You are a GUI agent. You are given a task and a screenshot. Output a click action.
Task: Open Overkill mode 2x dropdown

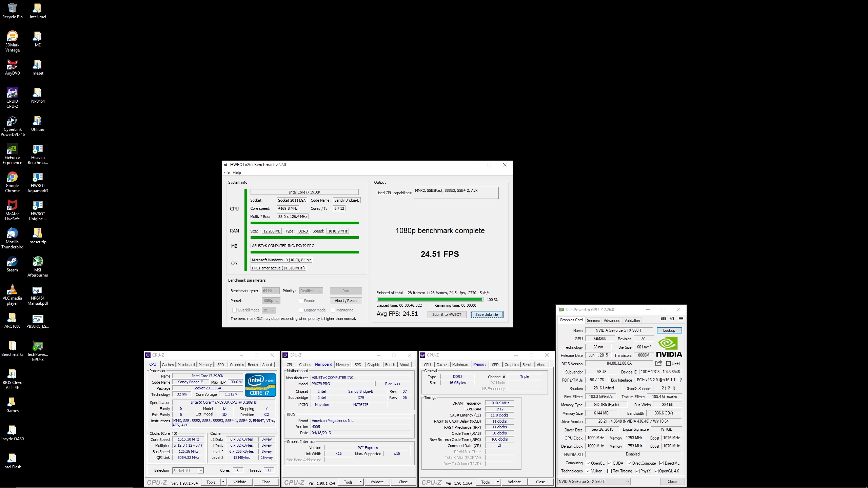[x=269, y=310]
